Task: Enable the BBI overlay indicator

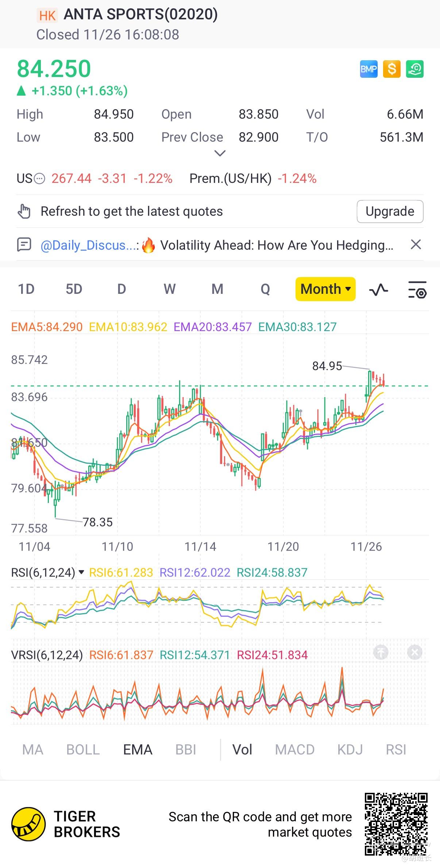Action: pyautogui.click(x=186, y=750)
